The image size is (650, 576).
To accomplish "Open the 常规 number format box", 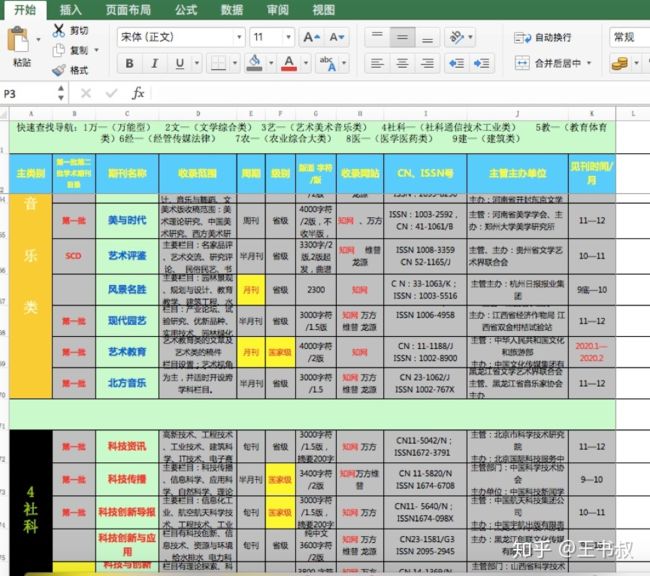I will click(x=630, y=37).
